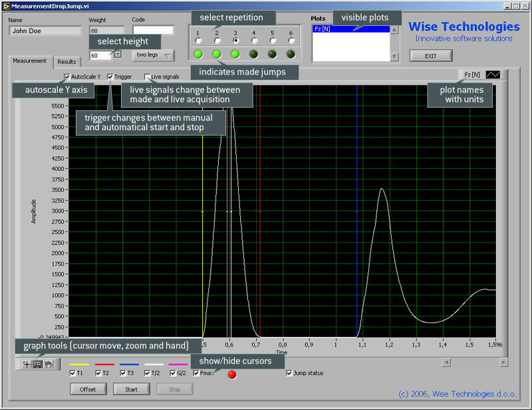
Task: Toggle the AutoScale Y checkbox
Action: pos(67,76)
